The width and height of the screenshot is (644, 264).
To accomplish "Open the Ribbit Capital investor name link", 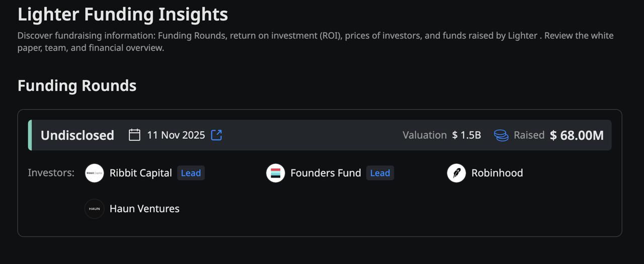I will [x=141, y=173].
